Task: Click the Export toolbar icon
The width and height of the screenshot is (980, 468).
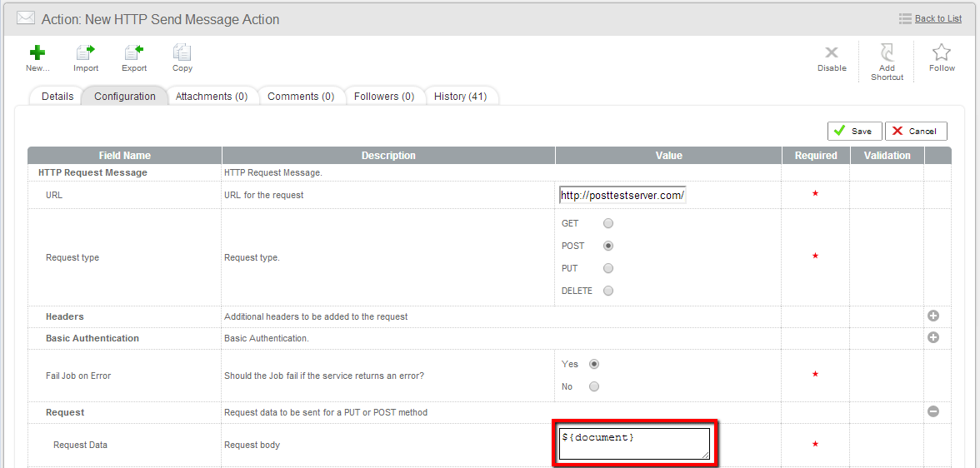Action: [133, 52]
